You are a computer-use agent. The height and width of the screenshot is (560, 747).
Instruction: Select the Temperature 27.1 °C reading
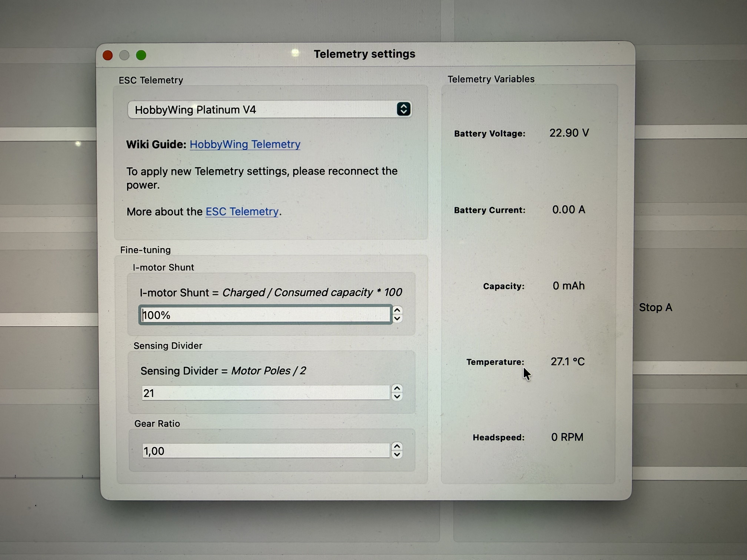point(568,362)
